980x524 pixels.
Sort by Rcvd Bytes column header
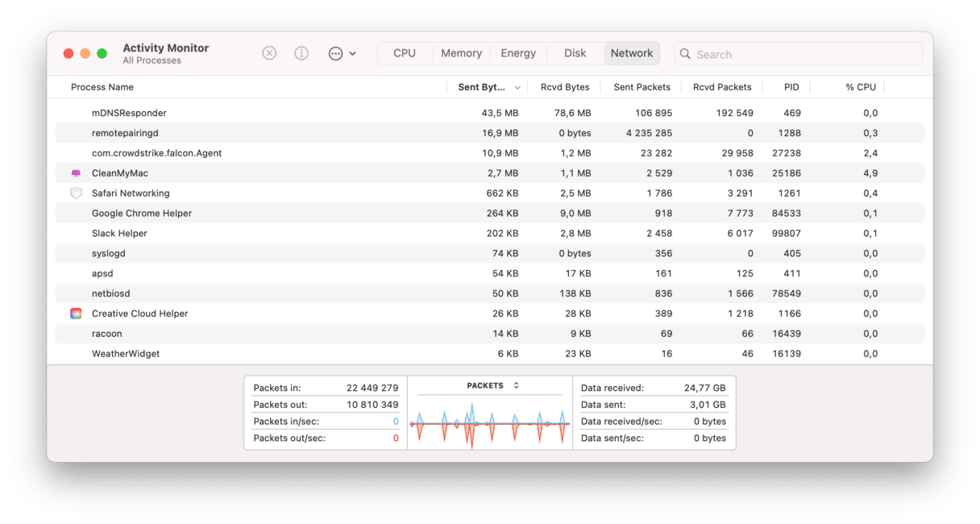[x=564, y=87]
